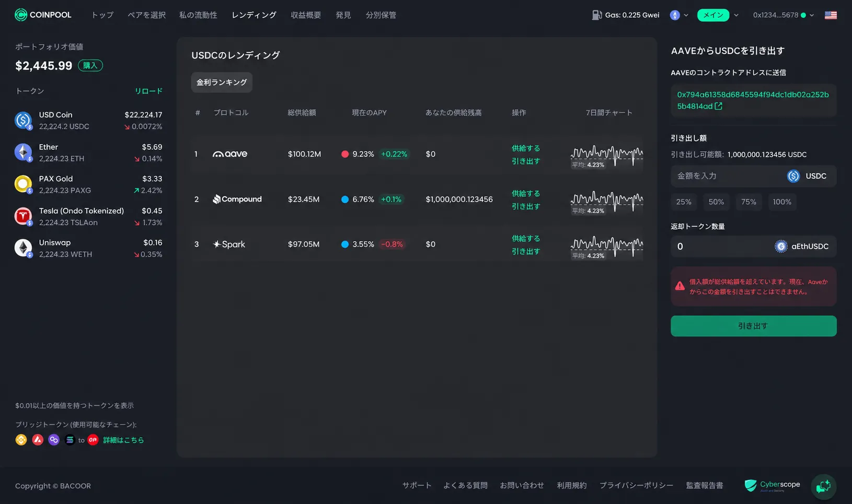Click the Tesla Ondo Tokenized icon
852x504 pixels.
coord(23,216)
